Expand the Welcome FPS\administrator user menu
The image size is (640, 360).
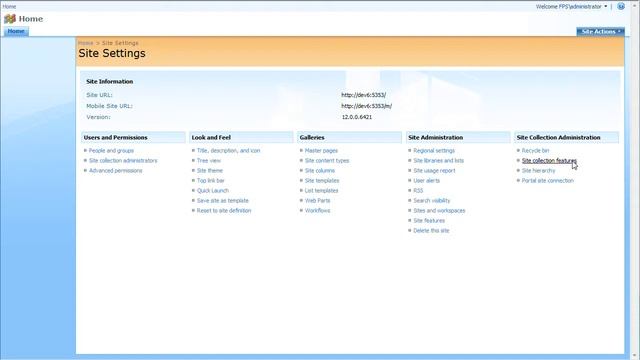[x=571, y=7]
